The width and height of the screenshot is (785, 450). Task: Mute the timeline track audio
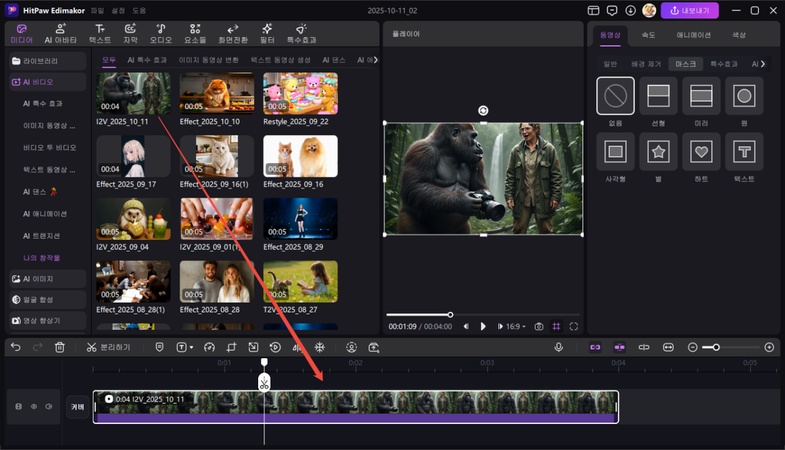coord(48,407)
